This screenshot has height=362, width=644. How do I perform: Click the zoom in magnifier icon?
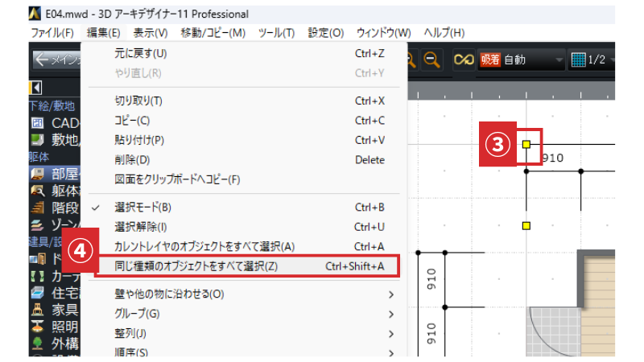click(x=411, y=60)
